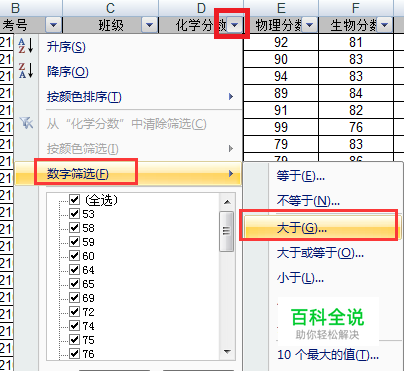Uncheck the value 74 checkbox

[75, 325]
